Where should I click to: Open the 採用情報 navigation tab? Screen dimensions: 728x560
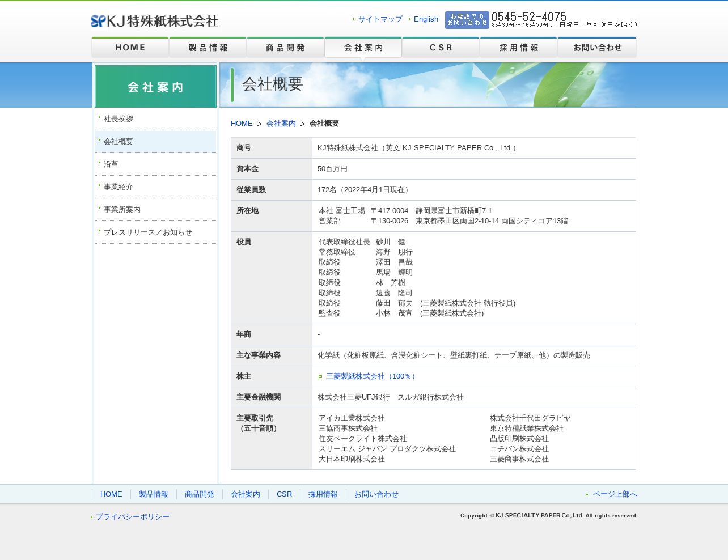[x=518, y=48]
